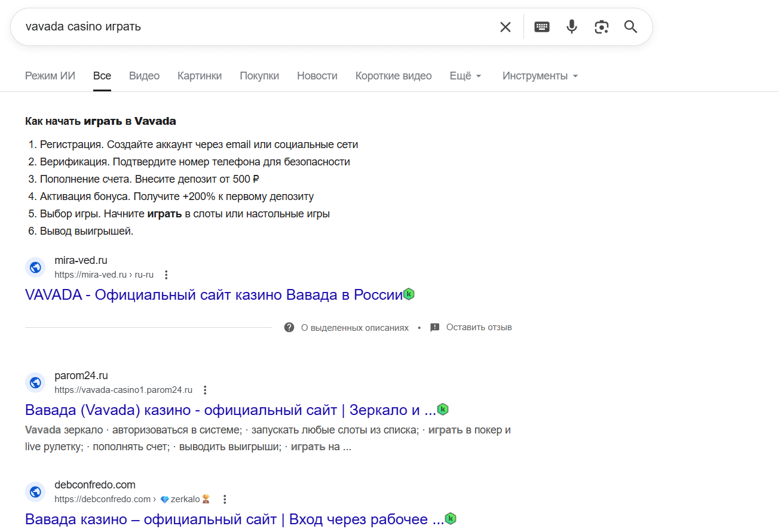Open the three-dot menu for debconfredo.com result

(225, 499)
